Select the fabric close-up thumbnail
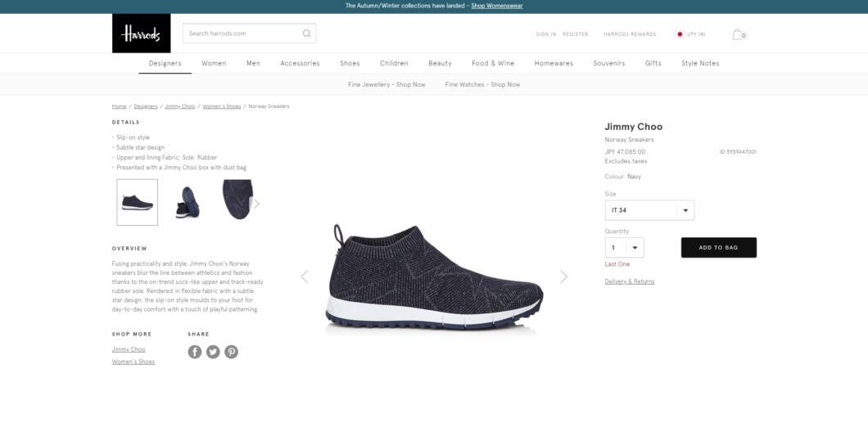Image resolution: width=868 pixels, height=428 pixels. (x=237, y=199)
